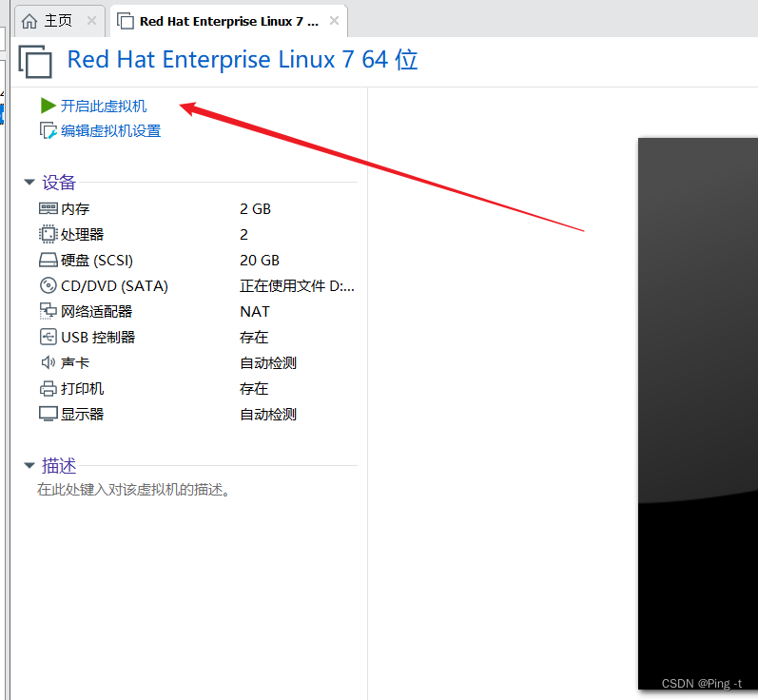Click the CD/DVD (SATA) disc icon
The height and width of the screenshot is (700, 758).
[49, 285]
